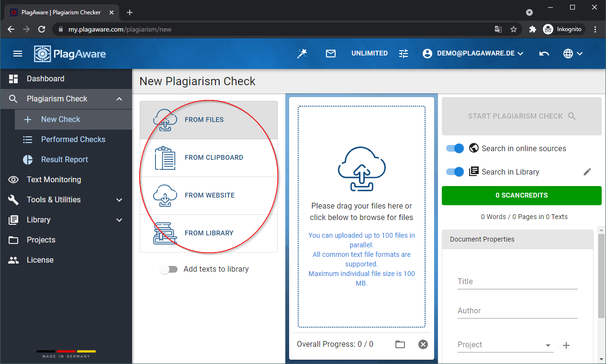606x364 pixels.
Task: Click the Title input field
Action: coord(517,282)
